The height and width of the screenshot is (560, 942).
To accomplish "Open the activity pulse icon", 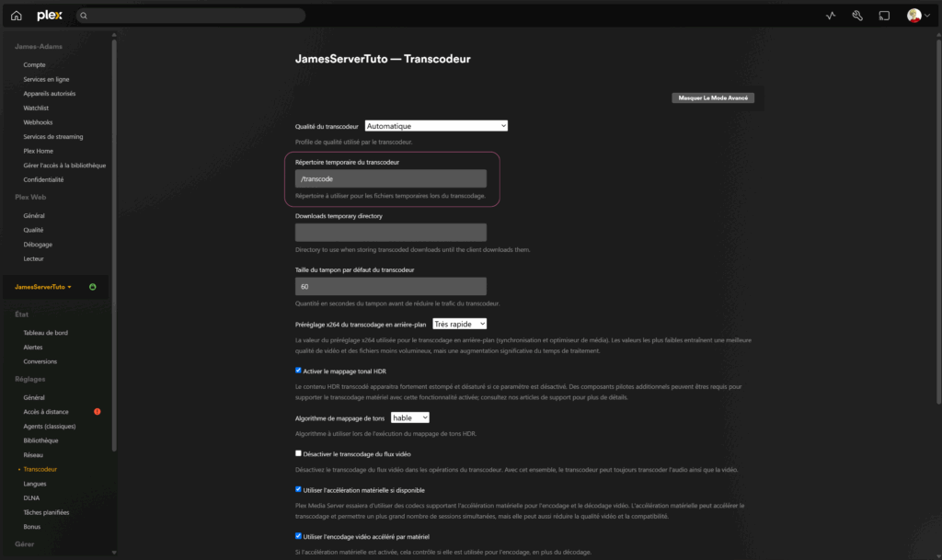I will (831, 16).
